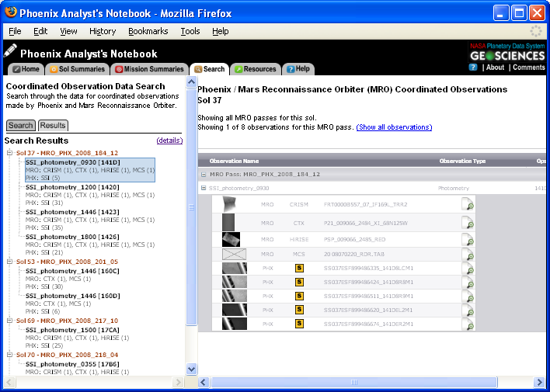Click the details link in Search Results
Viewport: 550px width, 392px height.
169,140
